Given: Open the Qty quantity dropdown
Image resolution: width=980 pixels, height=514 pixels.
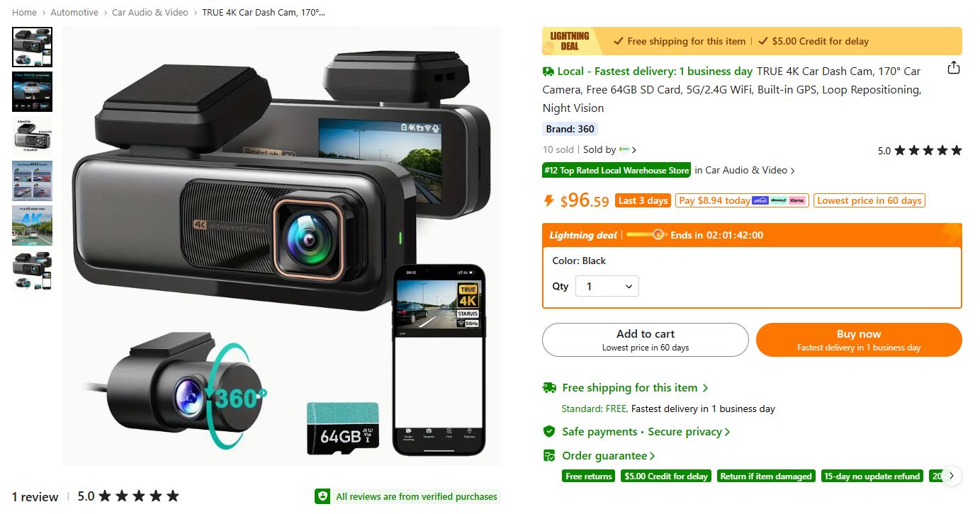Looking at the screenshot, I should coord(607,286).
